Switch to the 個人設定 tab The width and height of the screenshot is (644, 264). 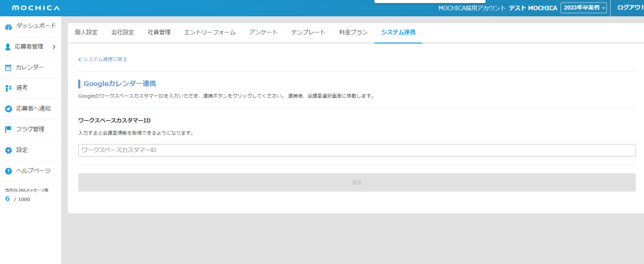tap(86, 32)
